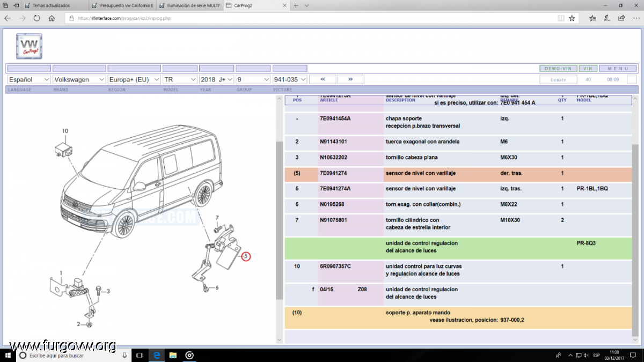
Task: Open the browser home page
Action: point(52,18)
